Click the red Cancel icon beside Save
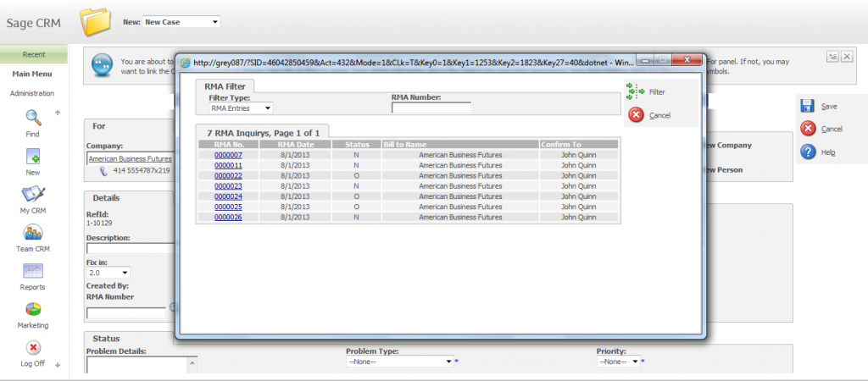Image resolution: width=868 pixels, height=381 pixels. pos(808,129)
